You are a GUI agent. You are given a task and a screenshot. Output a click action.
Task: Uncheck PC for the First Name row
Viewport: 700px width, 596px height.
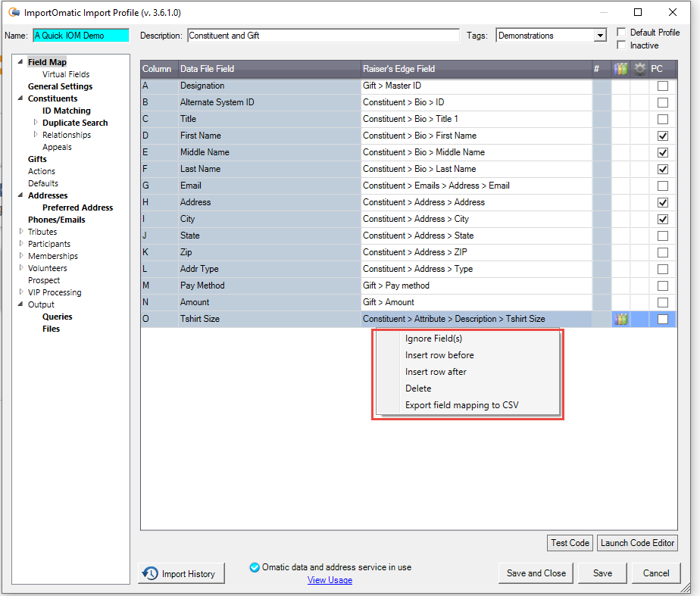663,136
